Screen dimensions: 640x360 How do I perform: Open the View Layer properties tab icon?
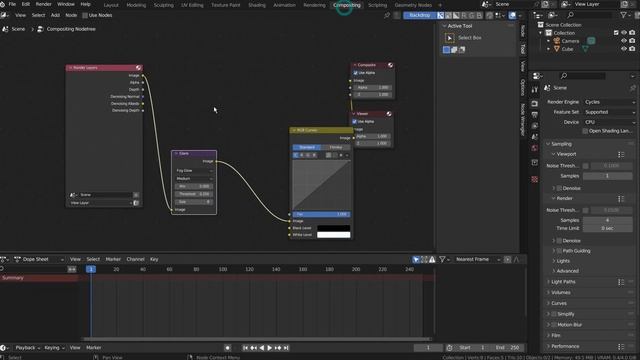(535, 126)
